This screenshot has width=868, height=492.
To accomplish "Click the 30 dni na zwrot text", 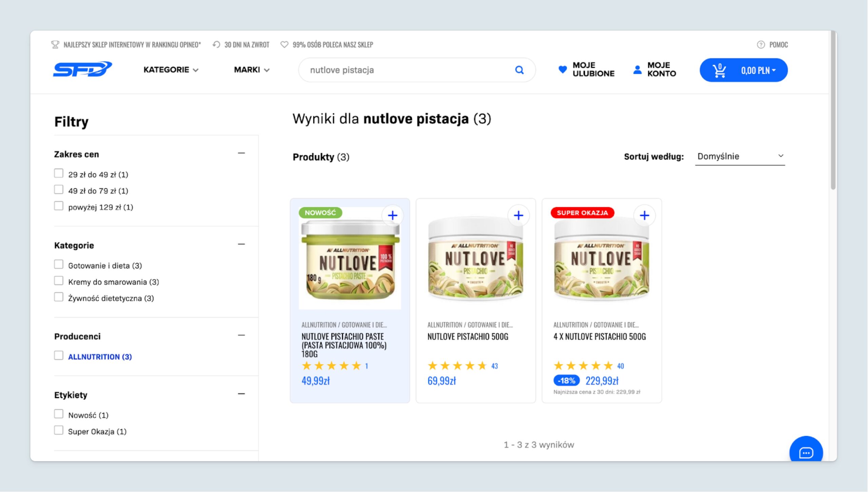I will (x=246, y=45).
